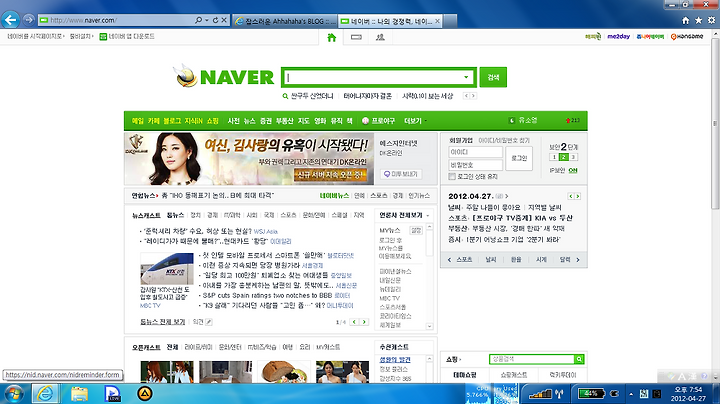Image resolution: width=720 pixels, height=404 pixels.
Task: Click the signal strength bars tray icon
Action: [x=540, y=394]
